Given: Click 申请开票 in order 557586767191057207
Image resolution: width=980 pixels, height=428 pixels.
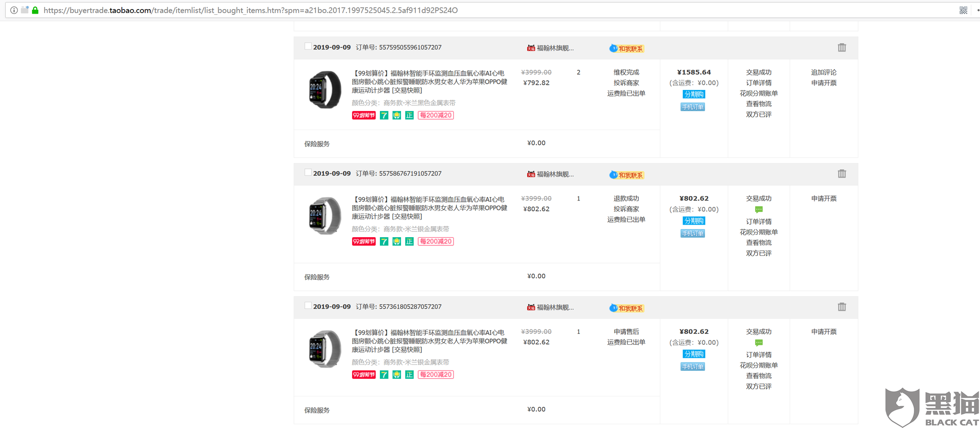Looking at the screenshot, I should [824, 198].
